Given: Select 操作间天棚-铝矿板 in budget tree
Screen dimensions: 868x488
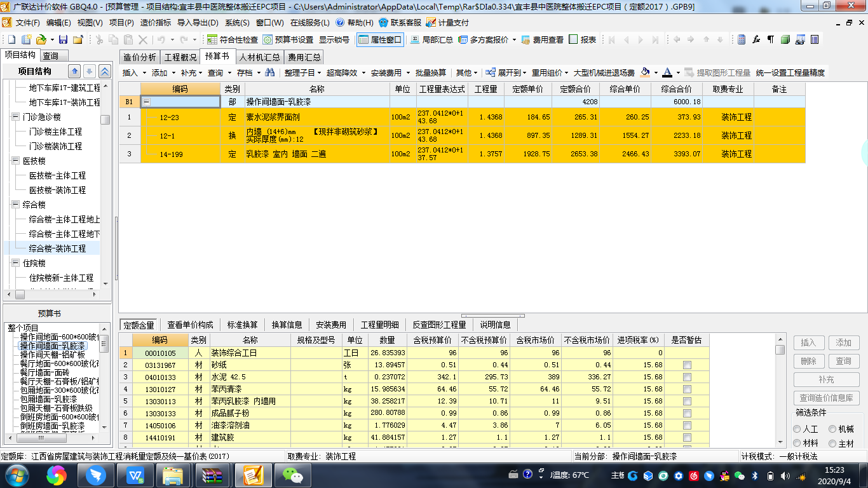Looking at the screenshot, I should coord(53,355).
